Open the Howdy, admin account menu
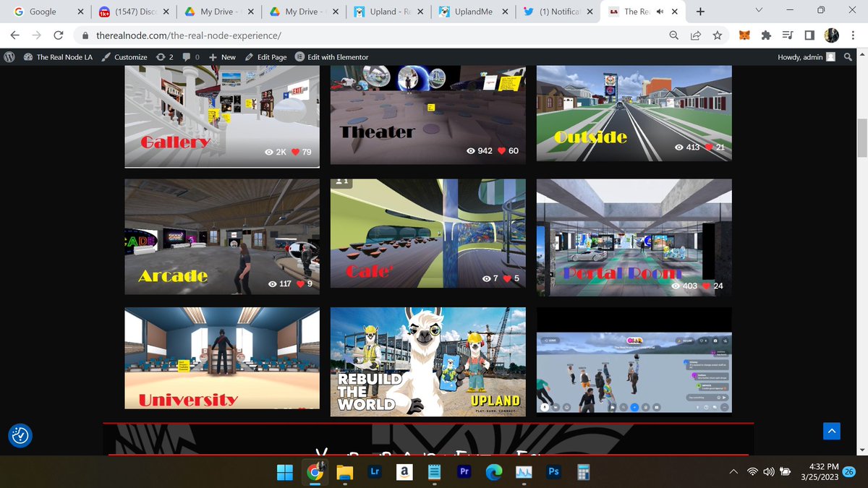868x488 pixels. coord(807,56)
